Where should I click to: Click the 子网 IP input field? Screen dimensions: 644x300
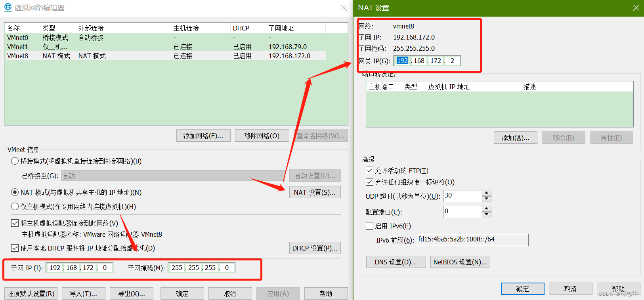pyautogui.click(x=79, y=268)
